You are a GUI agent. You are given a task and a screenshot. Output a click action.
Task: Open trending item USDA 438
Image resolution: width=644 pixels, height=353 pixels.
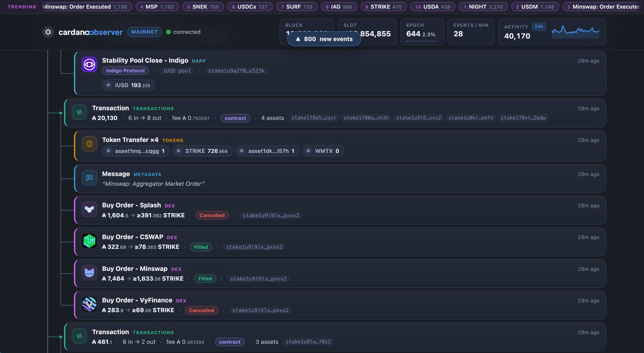click(x=433, y=7)
